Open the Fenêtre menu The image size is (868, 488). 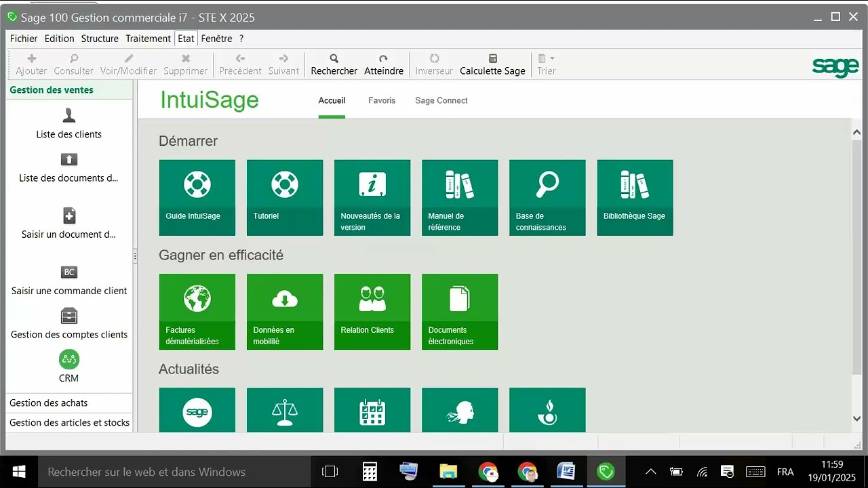click(x=217, y=39)
